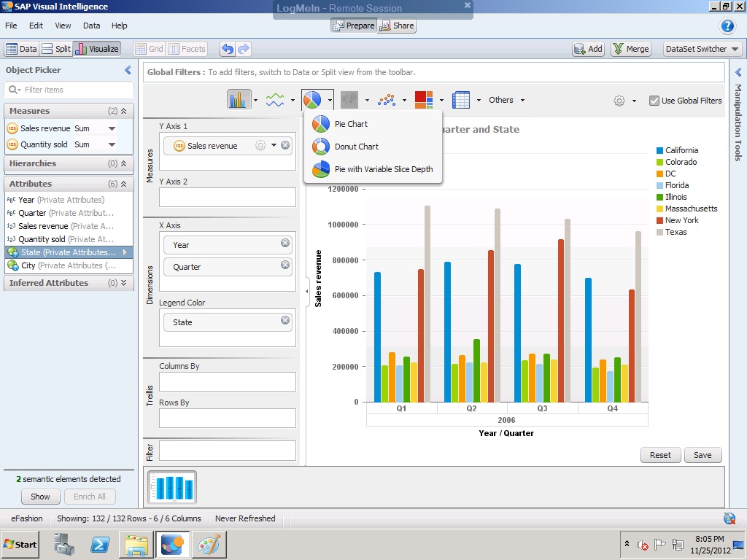This screenshot has width=747, height=560.
Task: Open Sales revenue measure gear settings
Action: click(x=260, y=145)
